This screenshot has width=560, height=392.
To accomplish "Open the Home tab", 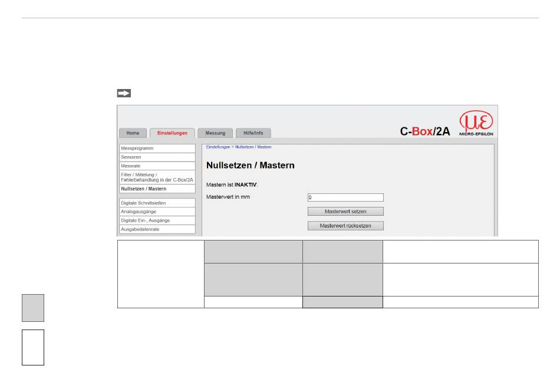I will pyautogui.click(x=133, y=133).
